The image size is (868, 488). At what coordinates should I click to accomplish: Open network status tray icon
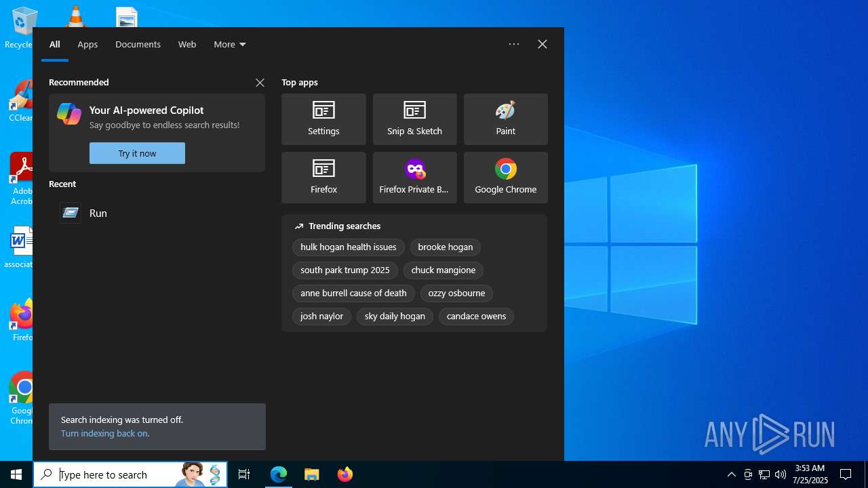coord(764,474)
